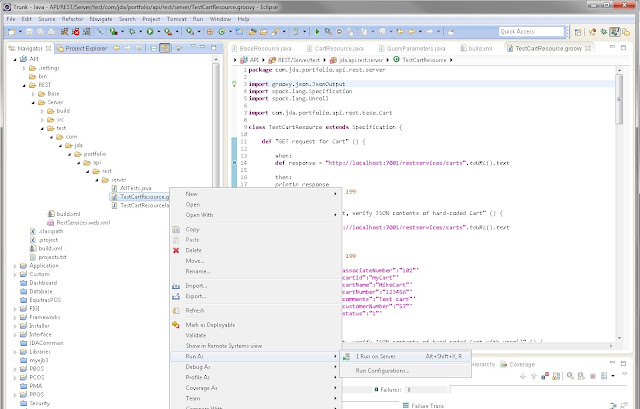Switch to the Debug perspective icon
640x409 pixels.
[x=604, y=31]
